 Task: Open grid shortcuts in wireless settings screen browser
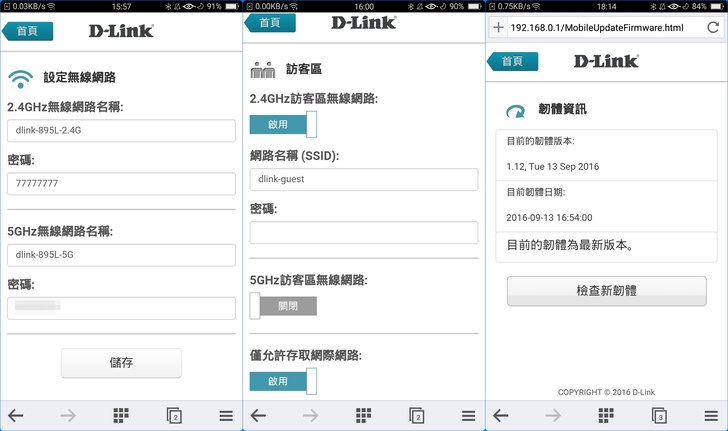(121, 415)
